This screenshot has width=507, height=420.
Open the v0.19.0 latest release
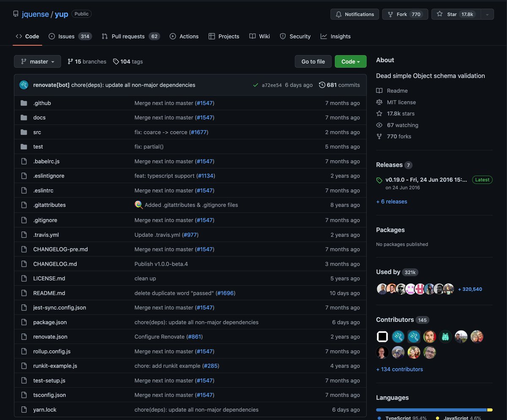click(426, 180)
